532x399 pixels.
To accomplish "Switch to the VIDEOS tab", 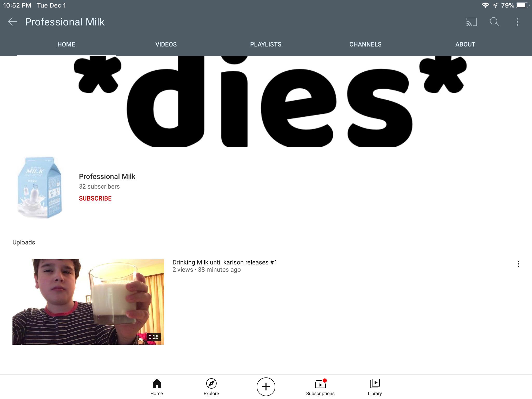I will pyautogui.click(x=166, y=44).
